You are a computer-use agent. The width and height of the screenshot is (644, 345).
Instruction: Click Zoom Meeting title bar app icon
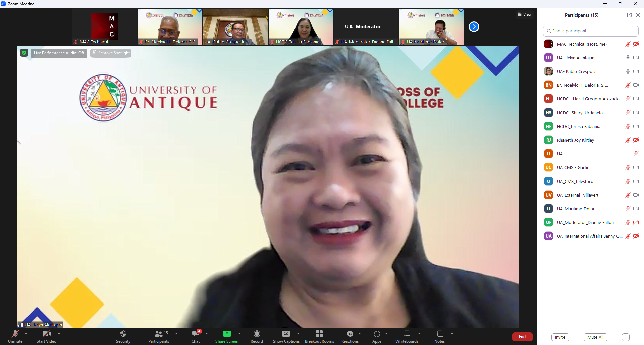(x=3, y=4)
